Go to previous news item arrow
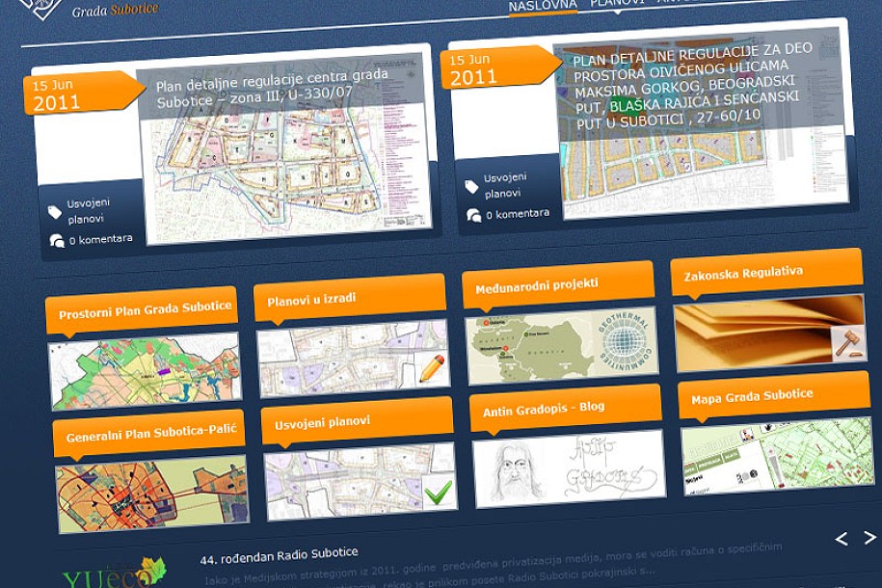 coord(842,539)
